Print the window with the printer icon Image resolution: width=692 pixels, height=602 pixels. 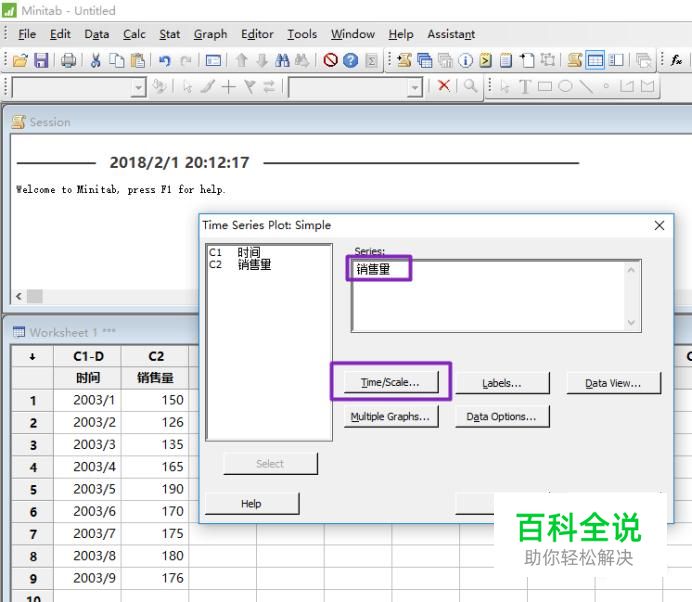coord(68,60)
